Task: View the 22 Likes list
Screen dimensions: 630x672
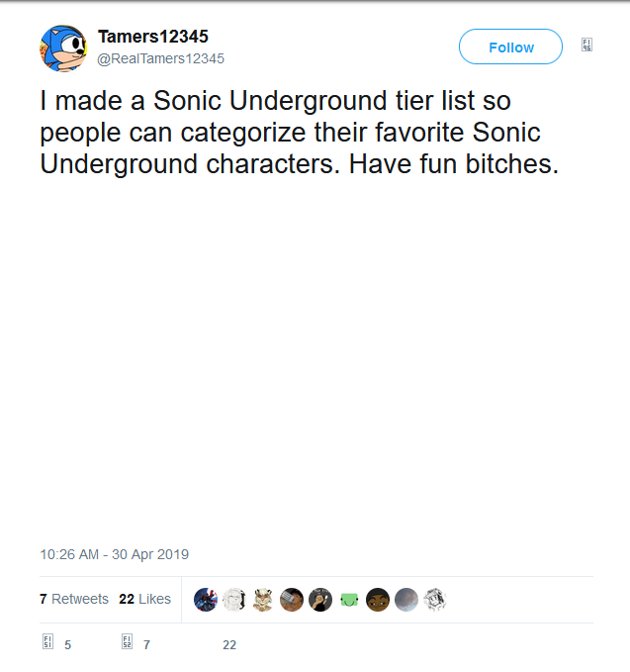Action: pyautogui.click(x=144, y=599)
